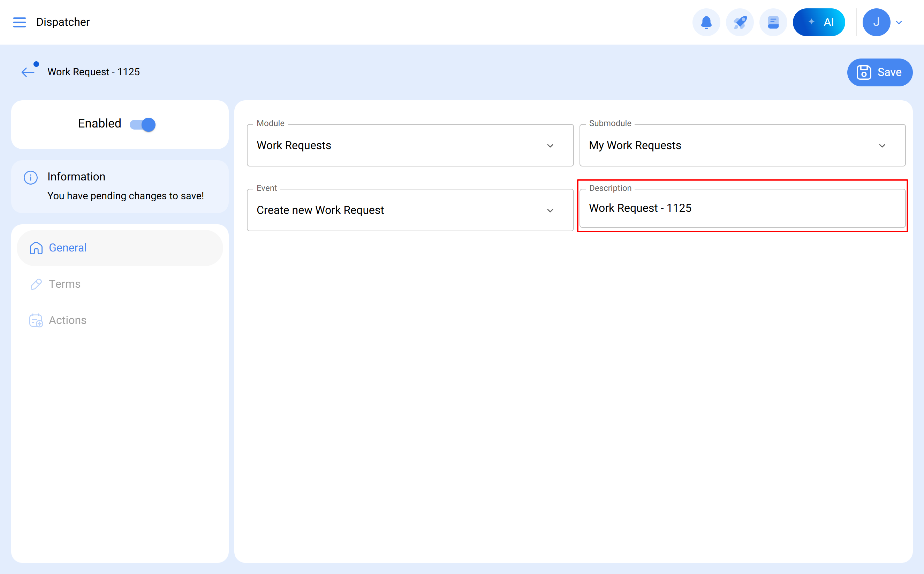Open the AI assistant button
Screen dimensions: 924x574
(818, 22)
